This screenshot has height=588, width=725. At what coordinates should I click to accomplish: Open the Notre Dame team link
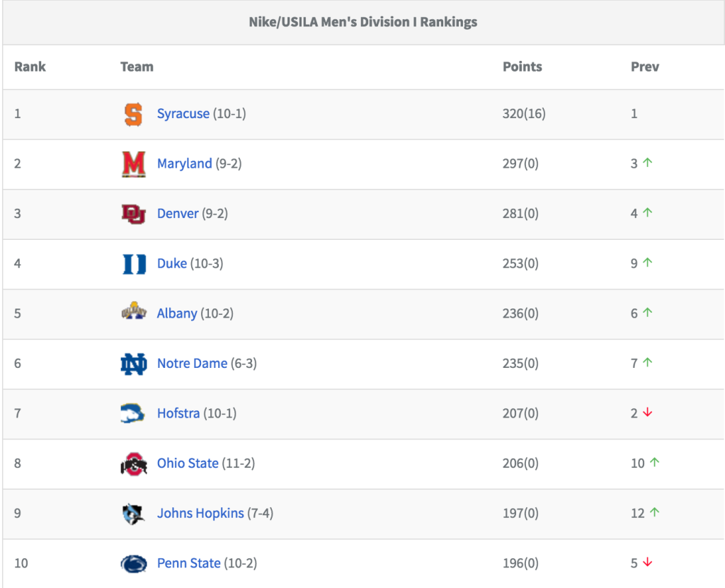click(193, 363)
